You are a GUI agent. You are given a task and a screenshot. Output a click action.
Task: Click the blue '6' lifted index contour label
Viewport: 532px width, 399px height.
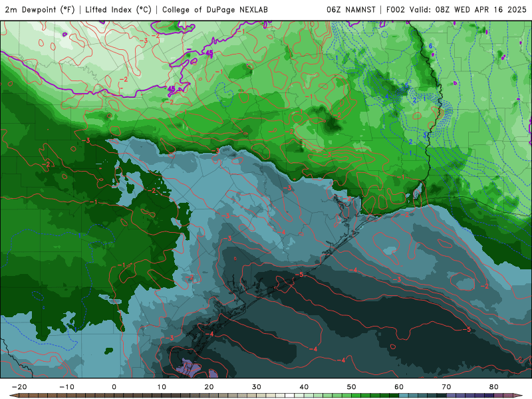[x=430, y=46]
